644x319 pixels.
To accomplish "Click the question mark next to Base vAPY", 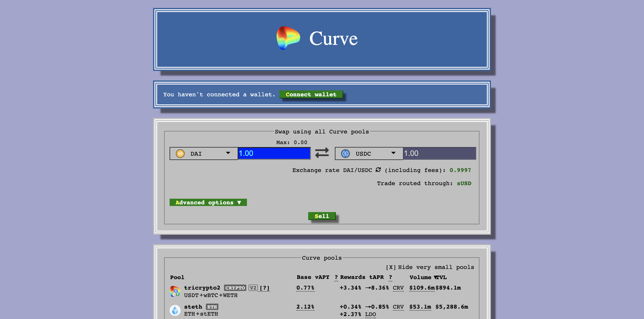I will click(x=336, y=277).
